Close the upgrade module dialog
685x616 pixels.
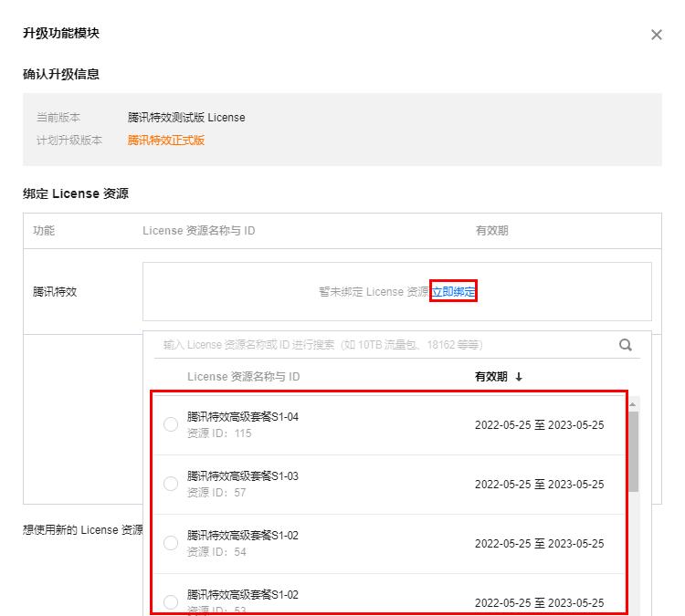click(656, 35)
